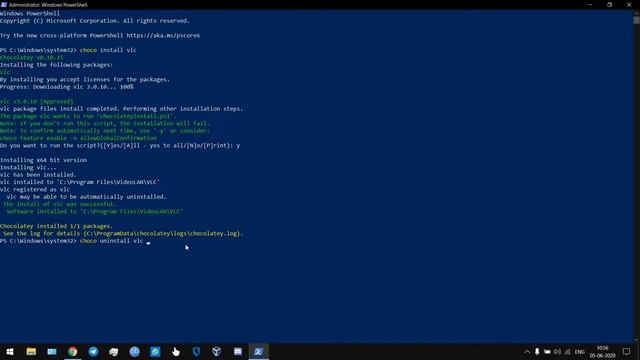Close the Administrator PowerShell window

(629, 4)
